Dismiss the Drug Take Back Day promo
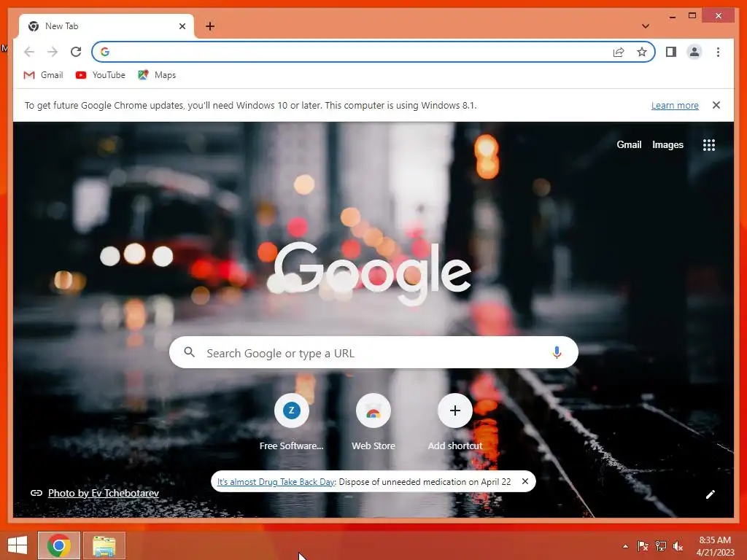This screenshot has height=560, width=747. (525, 481)
